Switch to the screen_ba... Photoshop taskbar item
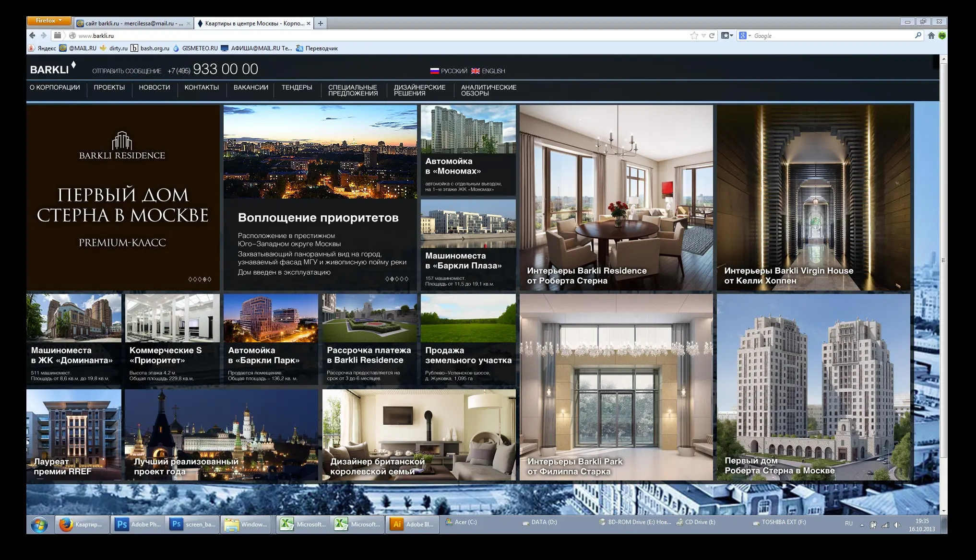976x560 pixels. tap(192, 525)
